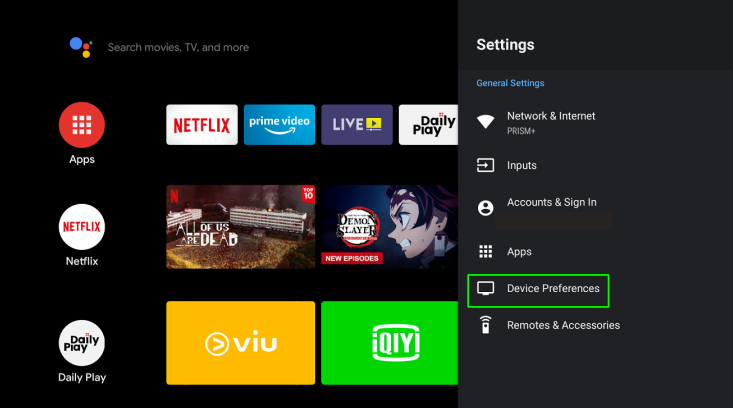Click the Apps label under the launcher icon

[82, 159]
